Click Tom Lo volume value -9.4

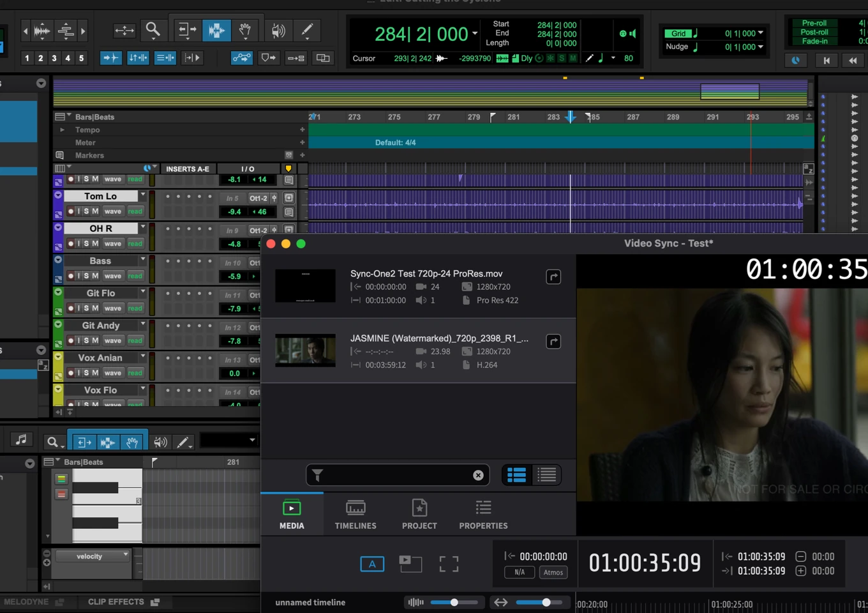click(234, 211)
